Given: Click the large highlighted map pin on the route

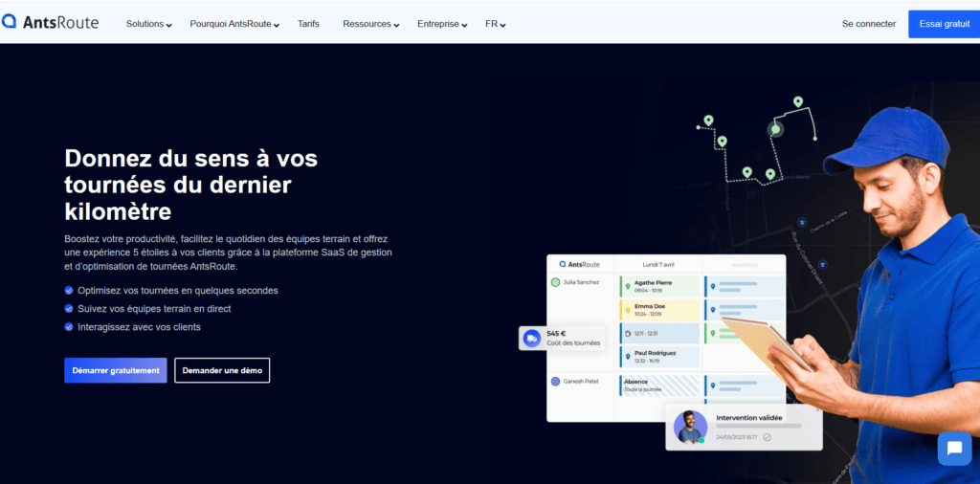Looking at the screenshot, I should (x=775, y=129).
